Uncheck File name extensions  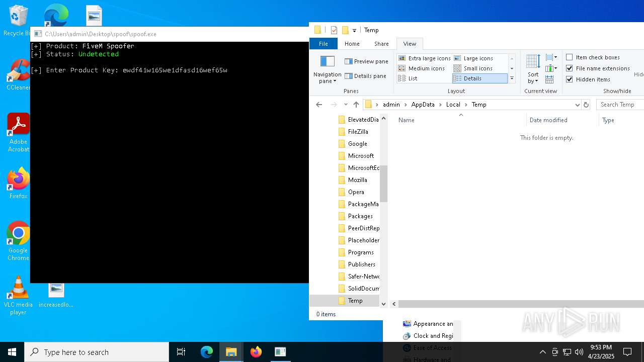[x=598, y=68]
